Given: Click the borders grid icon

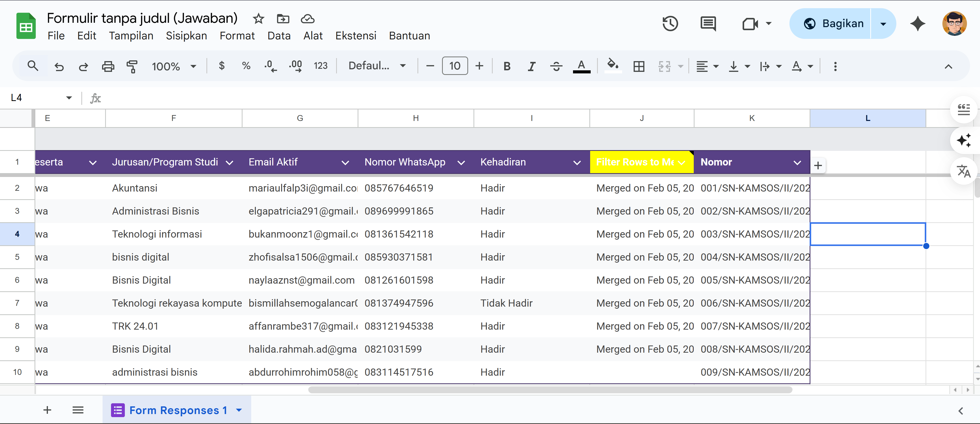Looking at the screenshot, I should 639,66.
